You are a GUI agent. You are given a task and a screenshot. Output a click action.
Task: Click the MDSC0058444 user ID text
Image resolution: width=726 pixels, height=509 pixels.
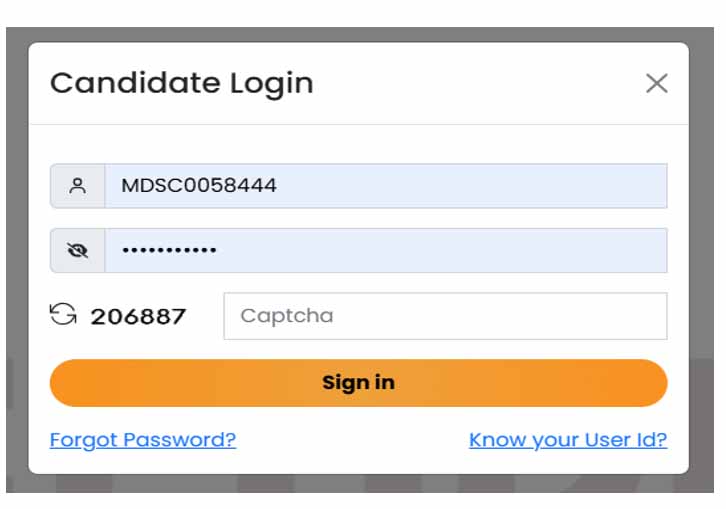tap(199, 186)
